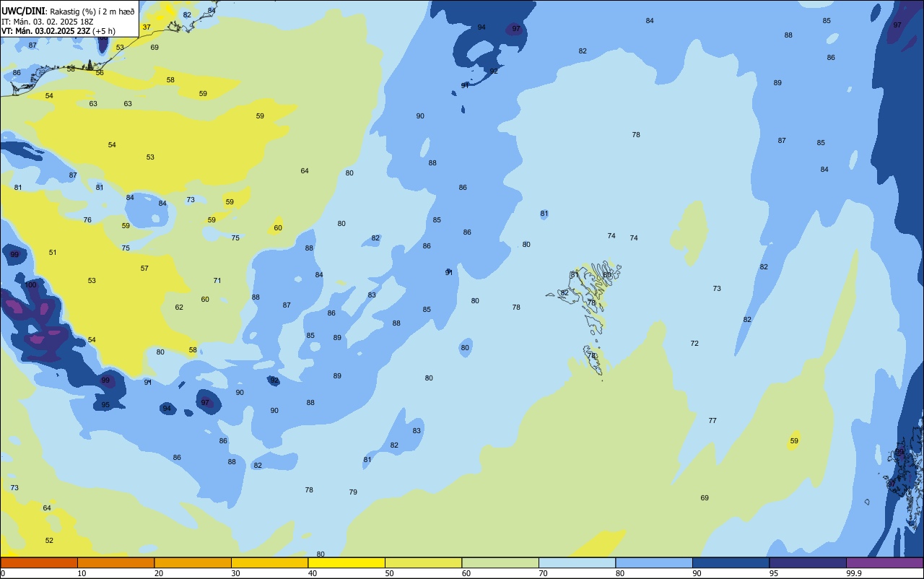Select the 95–99.9 navy legend swatch
The height and width of the screenshot is (579, 924).
808,562
